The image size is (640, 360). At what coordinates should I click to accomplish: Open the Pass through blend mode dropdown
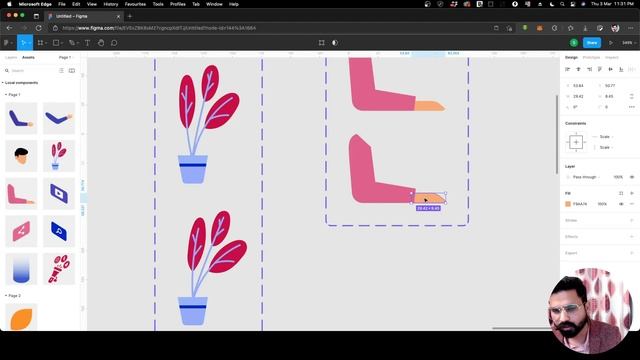[587, 177]
